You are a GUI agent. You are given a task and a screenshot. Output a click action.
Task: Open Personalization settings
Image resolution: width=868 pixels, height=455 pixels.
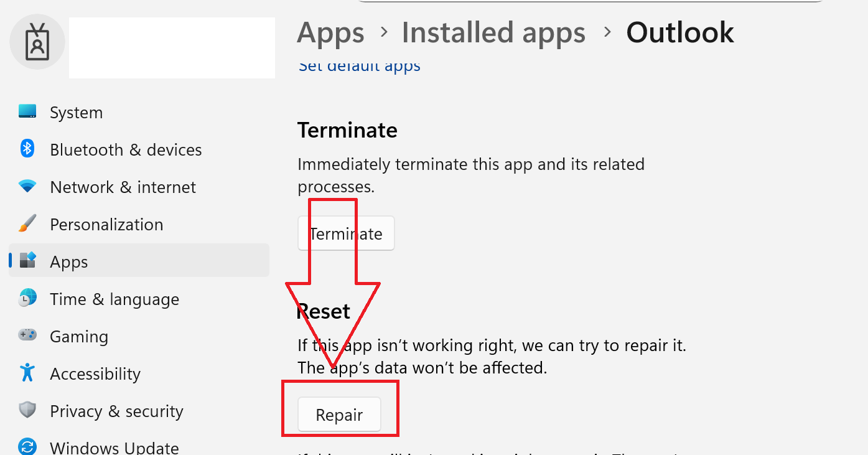click(x=106, y=224)
